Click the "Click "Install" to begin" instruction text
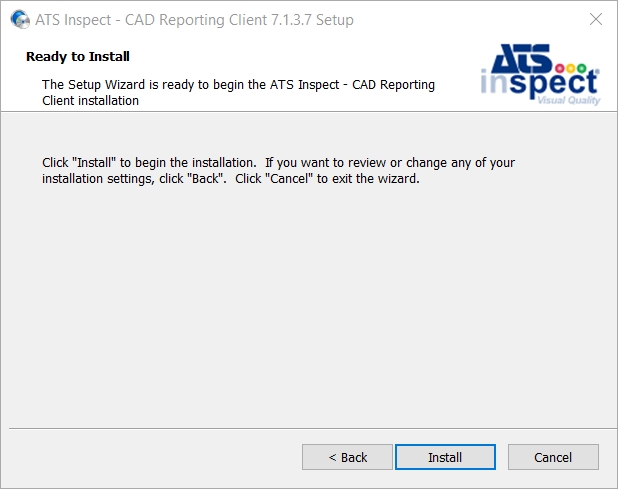This screenshot has width=618, height=489. 278,171
